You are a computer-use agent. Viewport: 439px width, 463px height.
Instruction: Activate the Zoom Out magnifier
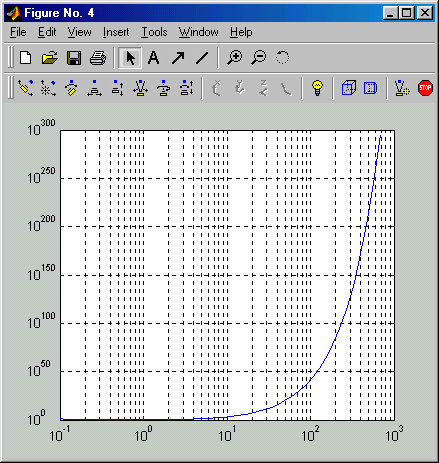point(259,58)
